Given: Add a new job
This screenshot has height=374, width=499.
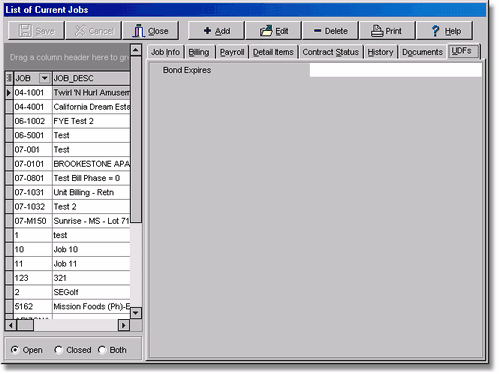Looking at the screenshot, I should (x=216, y=31).
